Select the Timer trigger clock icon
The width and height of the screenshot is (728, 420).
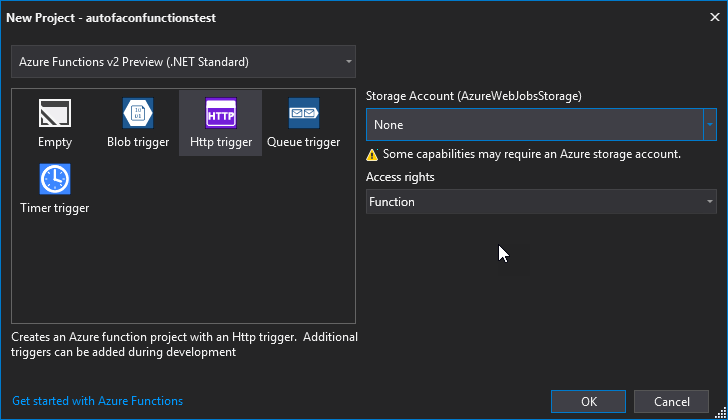coord(55,179)
